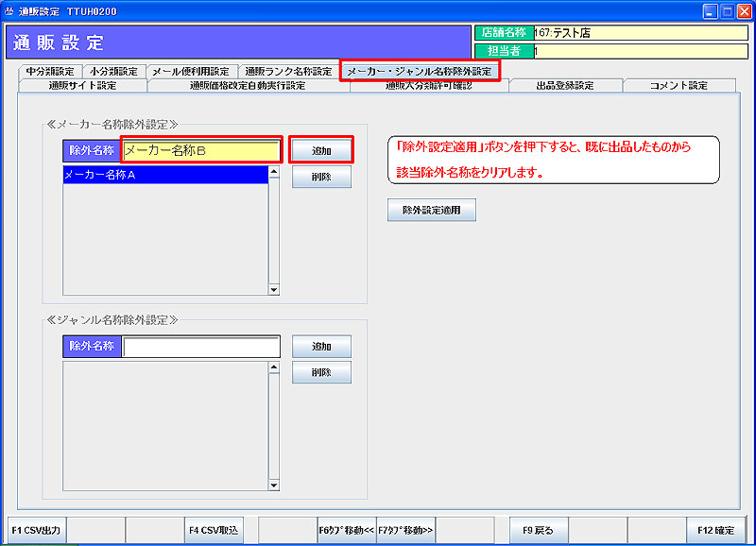Click 削除 button in genre exclusion section
The width and height of the screenshot is (756, 546).
pyautogui.click(x=321, y=372)
